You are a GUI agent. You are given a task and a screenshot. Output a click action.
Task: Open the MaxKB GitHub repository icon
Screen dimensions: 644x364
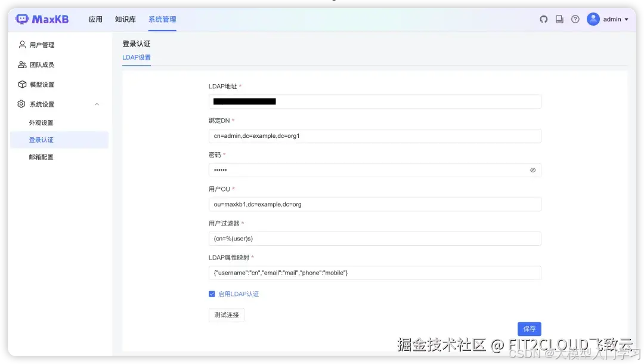(543, 18)
